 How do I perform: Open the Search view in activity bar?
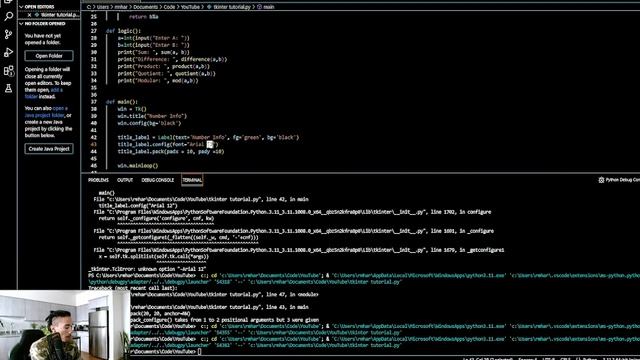[8, 17]
